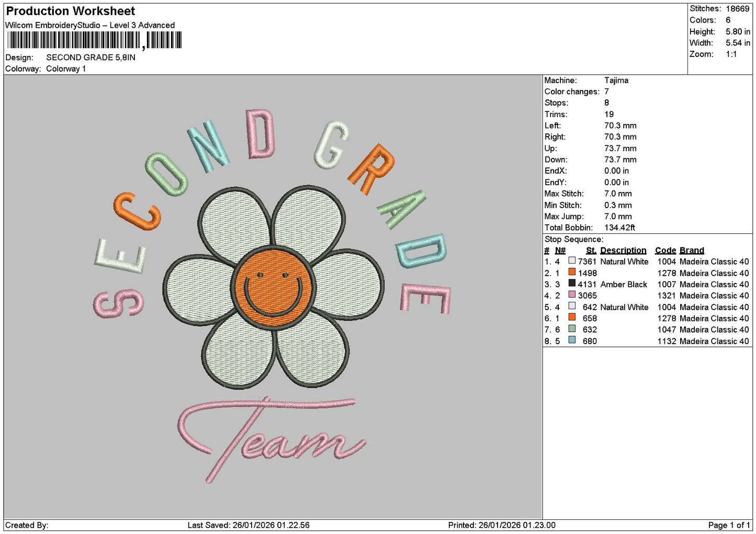The height and width of the screenshot is (534, 756).
Task: Click thread code 1132
Action: click(x=667, y=341)
